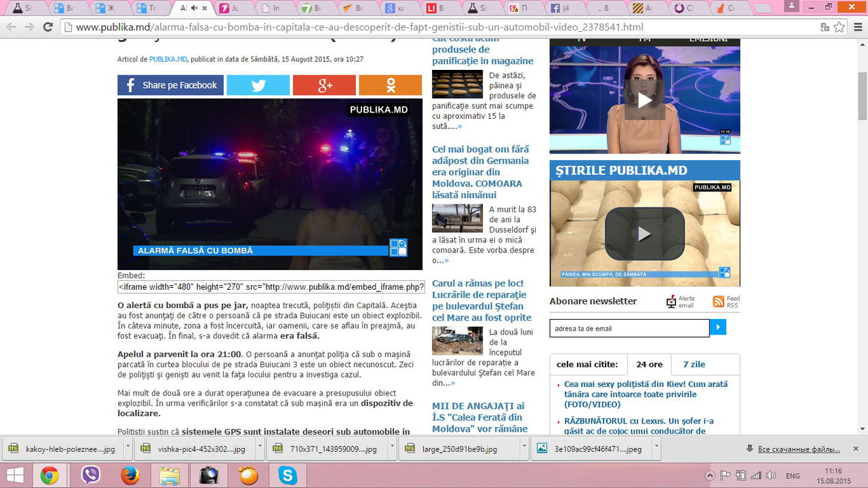The image size is (868, 488).
Task: Click the more link after bread article summary
Action: pyautogui.click(x=459, y=126)
